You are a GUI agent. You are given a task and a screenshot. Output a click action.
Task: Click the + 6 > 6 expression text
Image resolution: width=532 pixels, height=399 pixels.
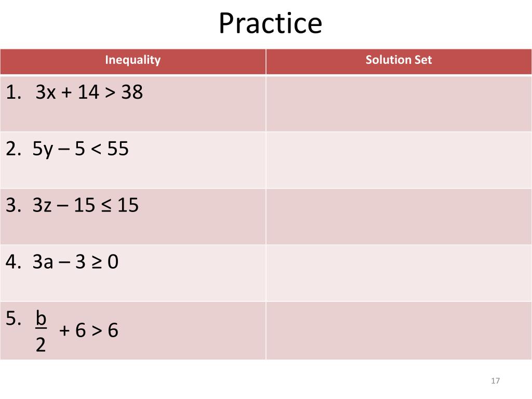[89, 330]
